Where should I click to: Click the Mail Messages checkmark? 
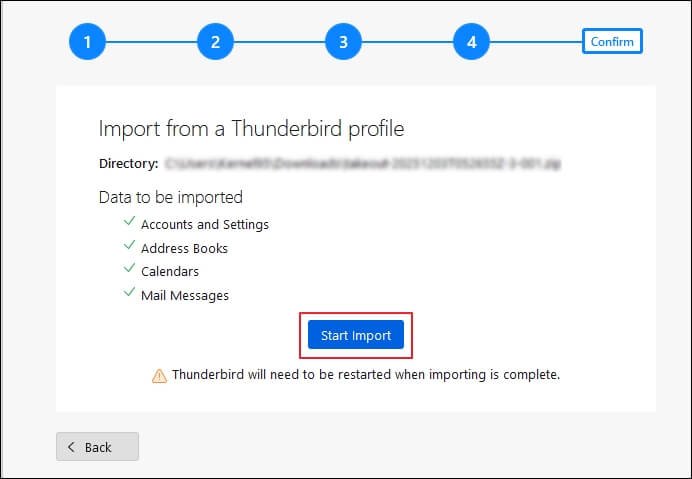[x=129, y=291]
